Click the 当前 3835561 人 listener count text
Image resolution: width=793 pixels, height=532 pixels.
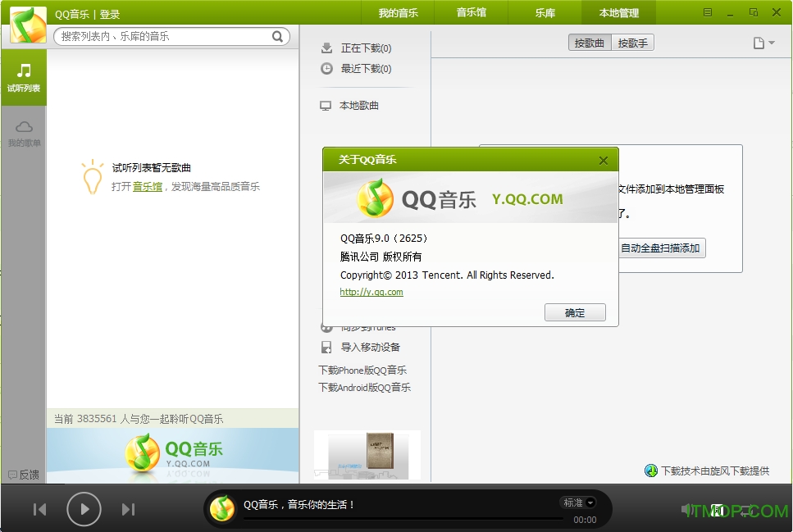(139, 419)
